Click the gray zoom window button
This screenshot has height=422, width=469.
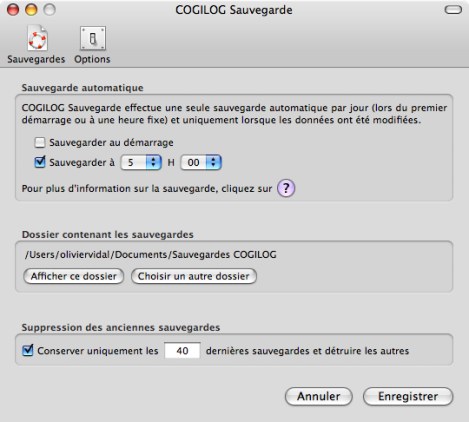(50, 10)
